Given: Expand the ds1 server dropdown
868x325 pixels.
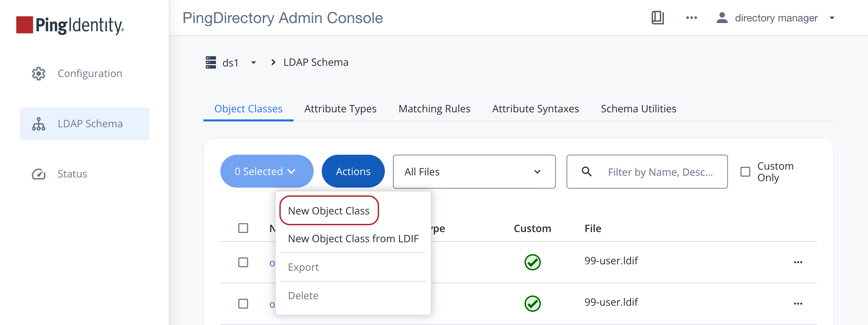Looking at the screenshot, I should click(x=254, y=62).
